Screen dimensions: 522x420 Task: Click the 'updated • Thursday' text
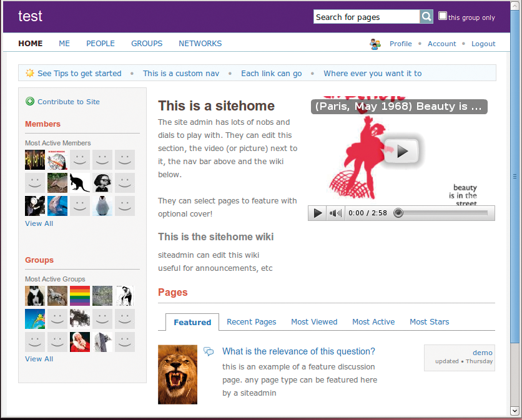click(464, 361)
